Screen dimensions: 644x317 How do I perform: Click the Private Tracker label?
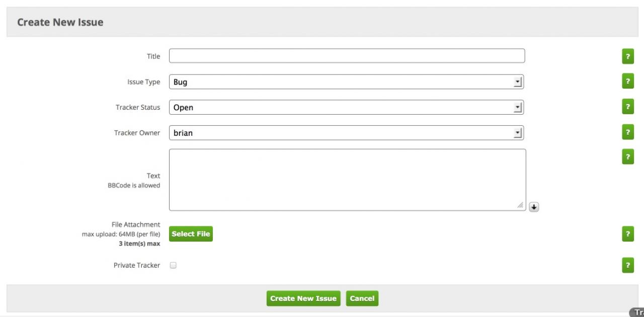tap(137, 265)
